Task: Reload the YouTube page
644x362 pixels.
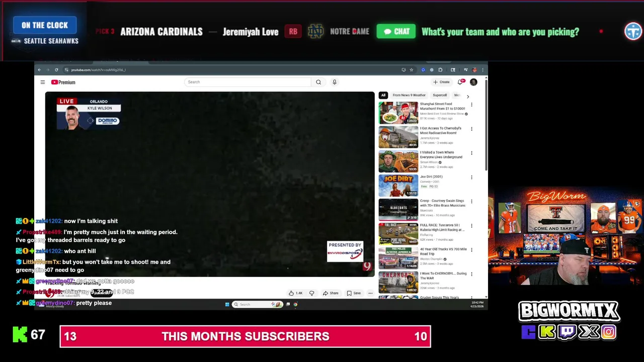Action: [x=56, y=70]
